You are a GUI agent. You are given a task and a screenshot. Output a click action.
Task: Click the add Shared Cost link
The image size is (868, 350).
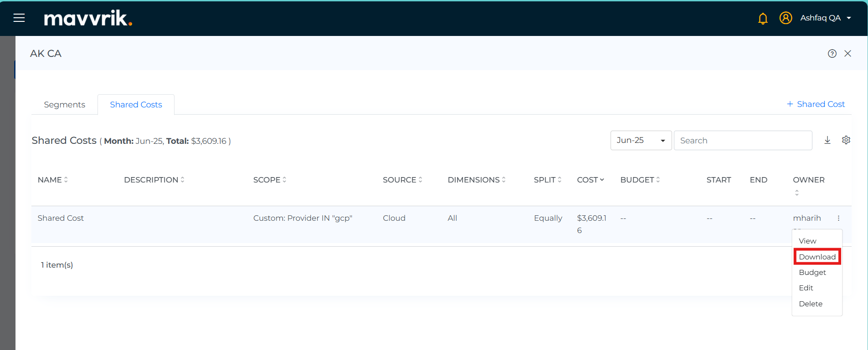pyautogui.click(x=816, y=104)
